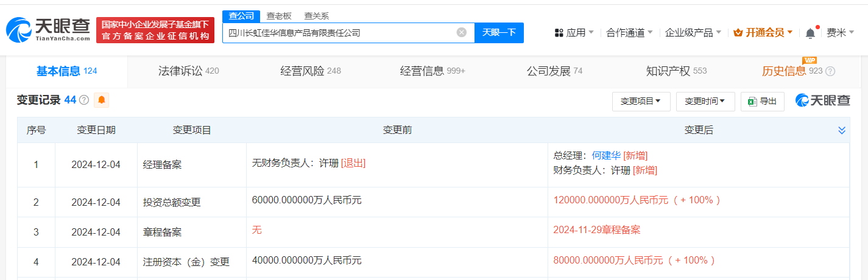Click the 导出 export button
The height and width of the screenshot is (280, 868).
tap(762, 102)
